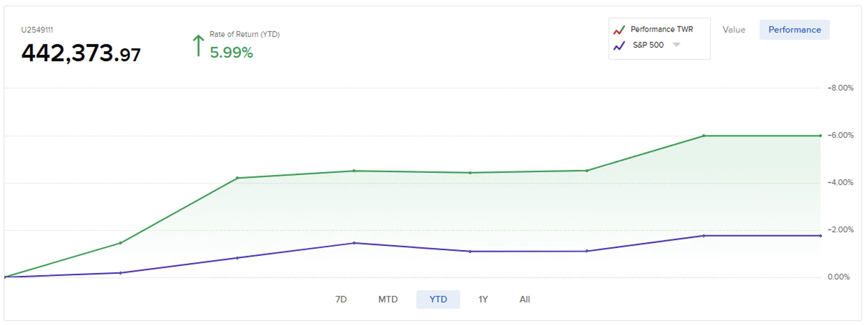The height and width of the screenshot is (325, 868).
Task: Select the Performance view toggle
Action: pos(794,30)
